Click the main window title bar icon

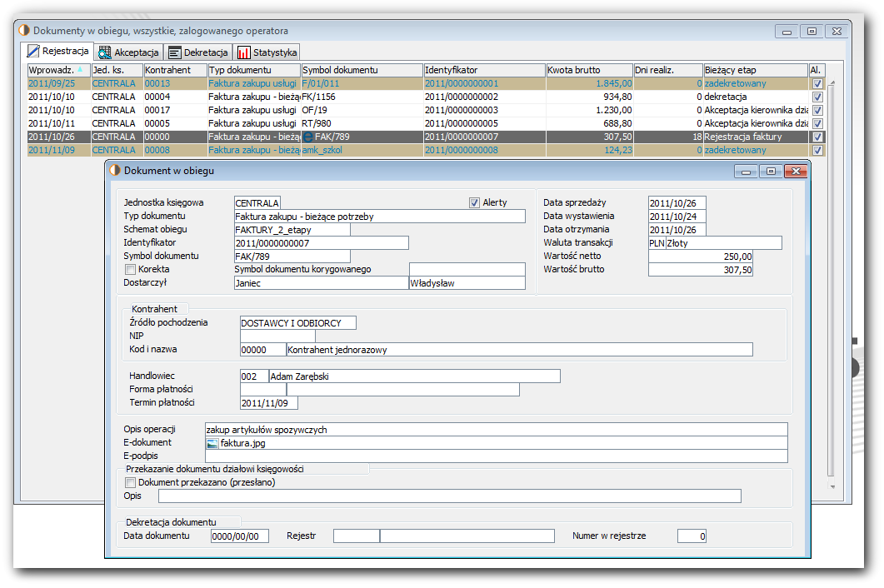[x=24, y=31]
